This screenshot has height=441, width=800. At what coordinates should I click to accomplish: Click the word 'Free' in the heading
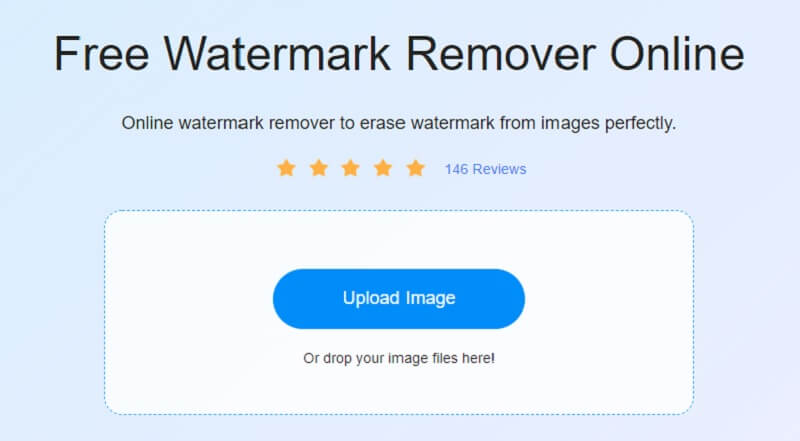pyautogui.click(x=102, y=54)
